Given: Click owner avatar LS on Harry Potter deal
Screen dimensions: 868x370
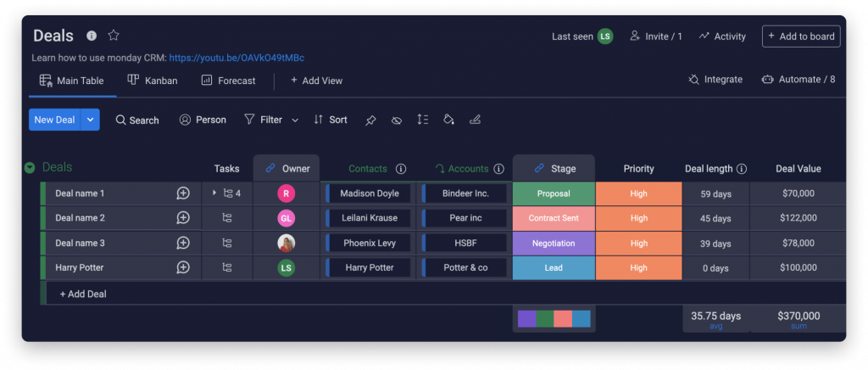Looking at the screenshot, I should [287, 268].
